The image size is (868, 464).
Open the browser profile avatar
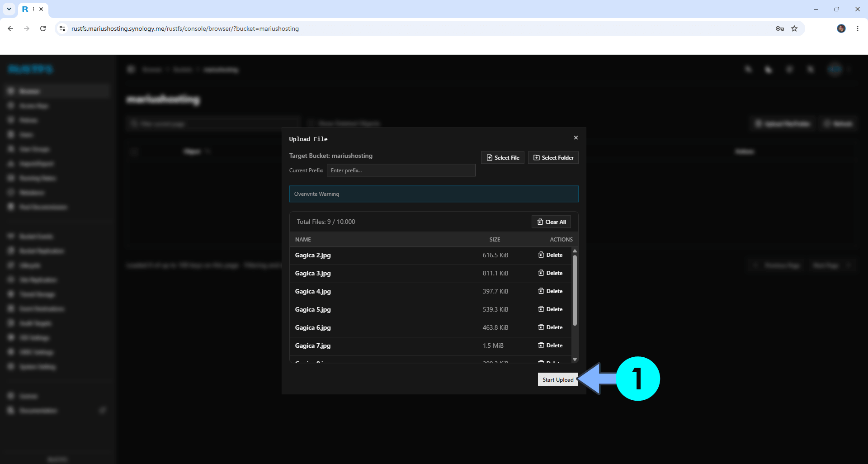841,28
